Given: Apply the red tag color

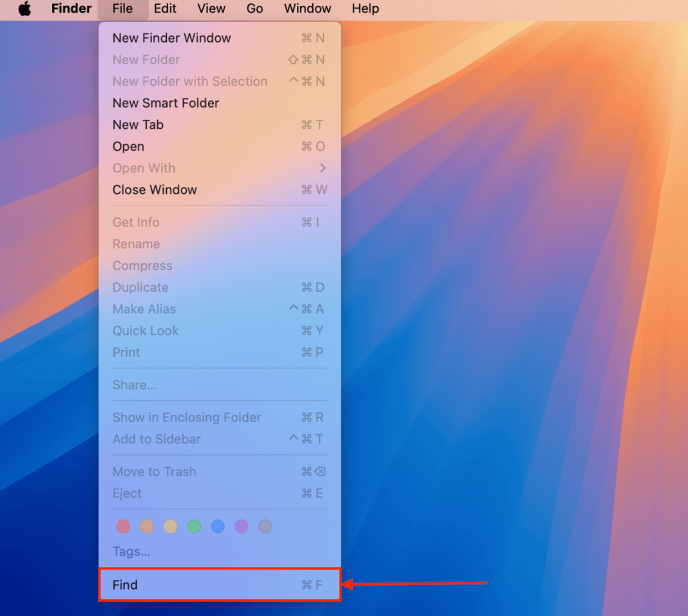Looking at the screenshot, I should point(123,526).
